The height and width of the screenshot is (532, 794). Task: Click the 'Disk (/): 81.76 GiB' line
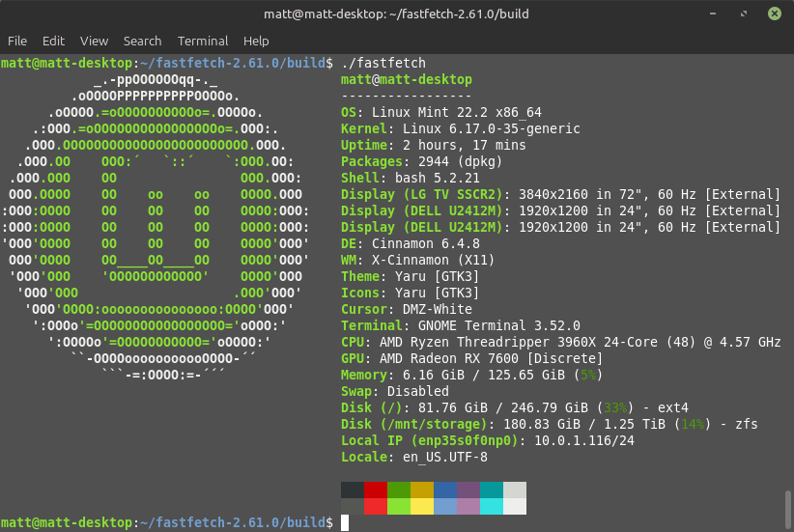tap(515, 407)
